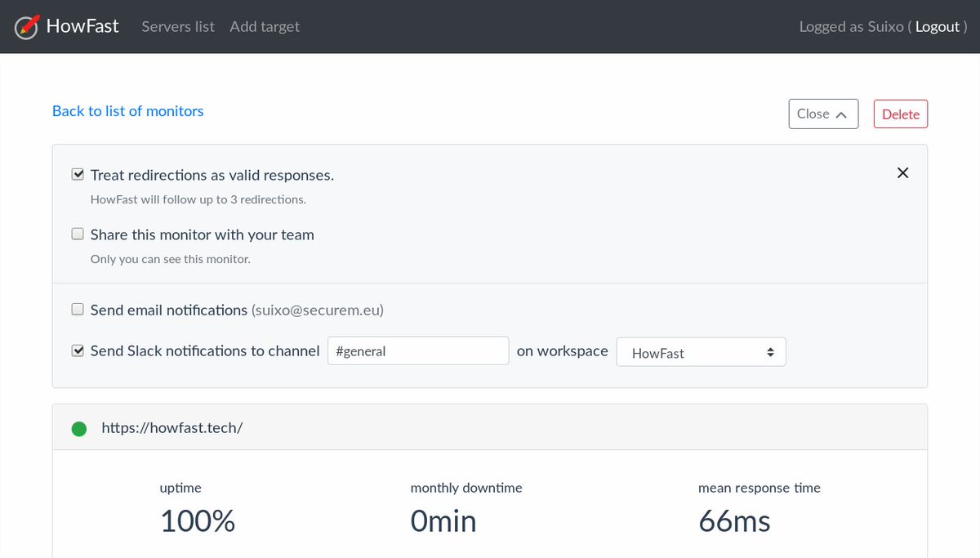Screen dimensions: 980x558
Task: Click the Slack channel input field
Action: (x=417, y=350)
